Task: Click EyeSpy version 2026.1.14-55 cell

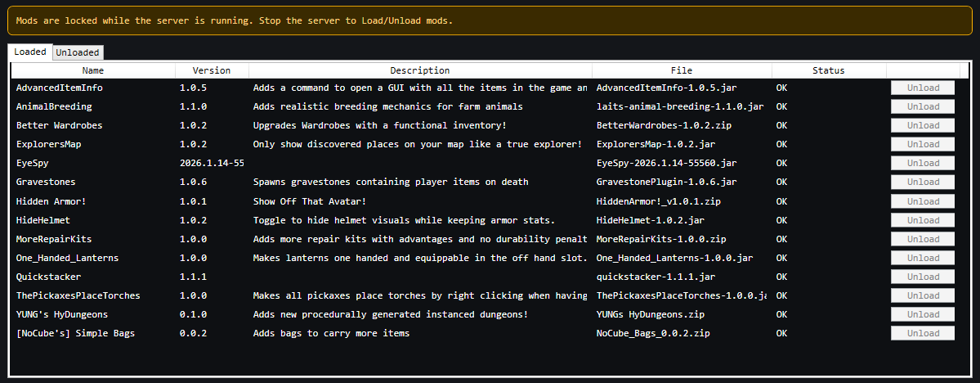Action: (x=212, y=164)
